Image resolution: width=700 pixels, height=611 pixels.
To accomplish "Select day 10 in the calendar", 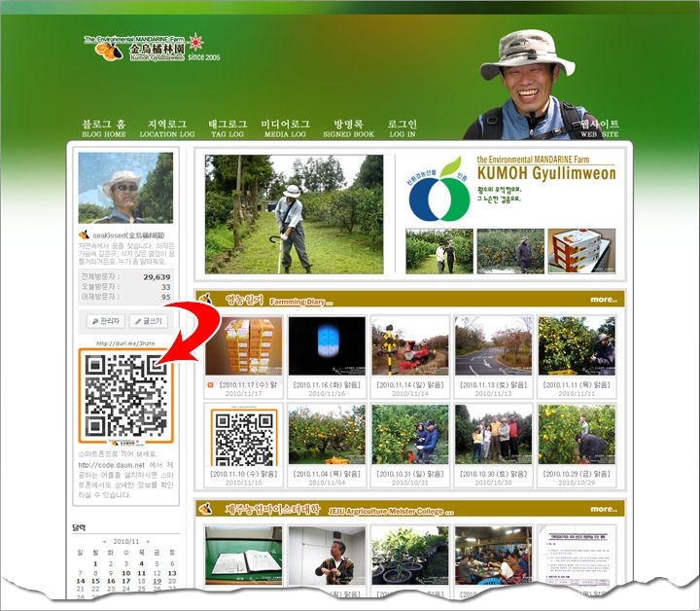I will pos(126,573).
